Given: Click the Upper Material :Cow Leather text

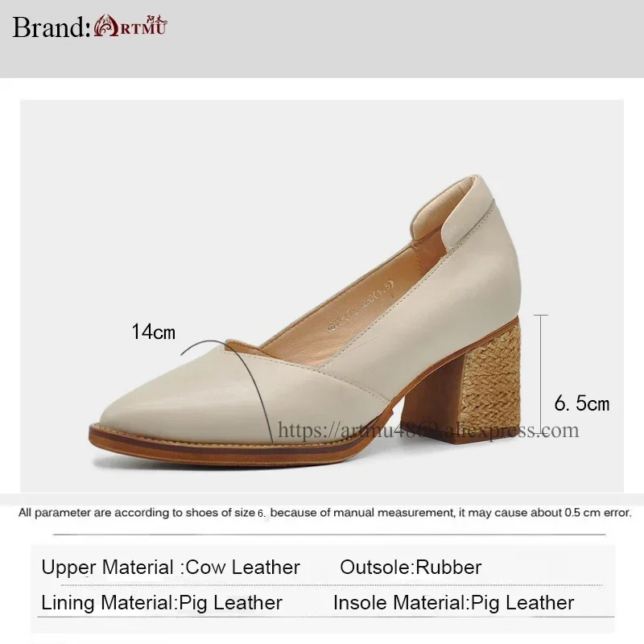Looking at the screenshot, I should coord(171,568).
